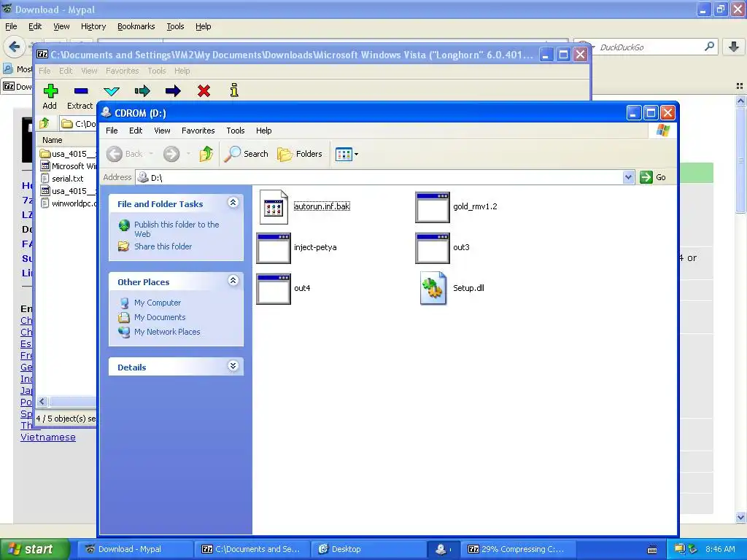Select the out3 executable icon
This screenshot has height=560, width=747.
pos(433,248)
